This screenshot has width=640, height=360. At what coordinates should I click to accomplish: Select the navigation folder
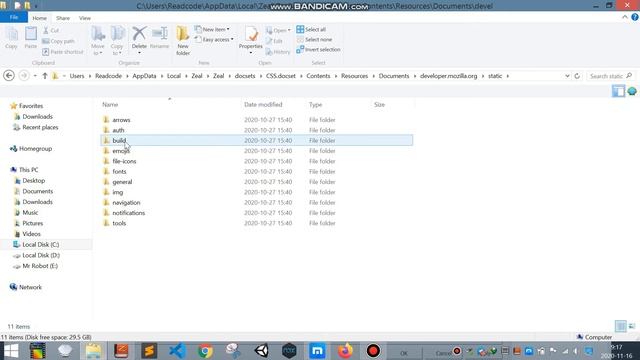(x=126, y=202)
